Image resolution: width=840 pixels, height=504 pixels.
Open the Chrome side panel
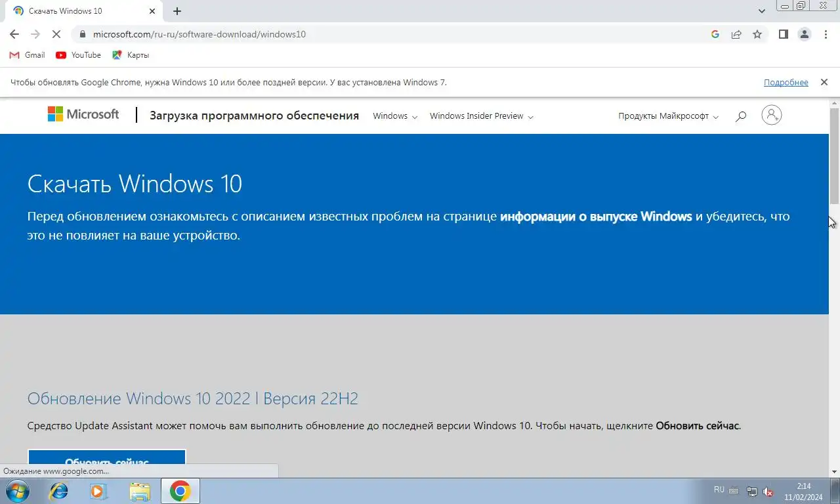click(783, 34)
